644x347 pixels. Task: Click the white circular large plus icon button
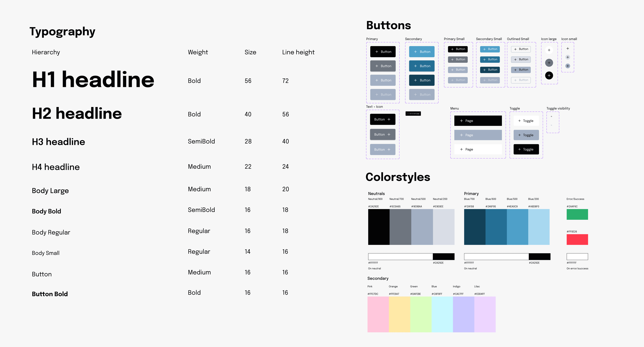pyautogui.click(x=549, y=50)
